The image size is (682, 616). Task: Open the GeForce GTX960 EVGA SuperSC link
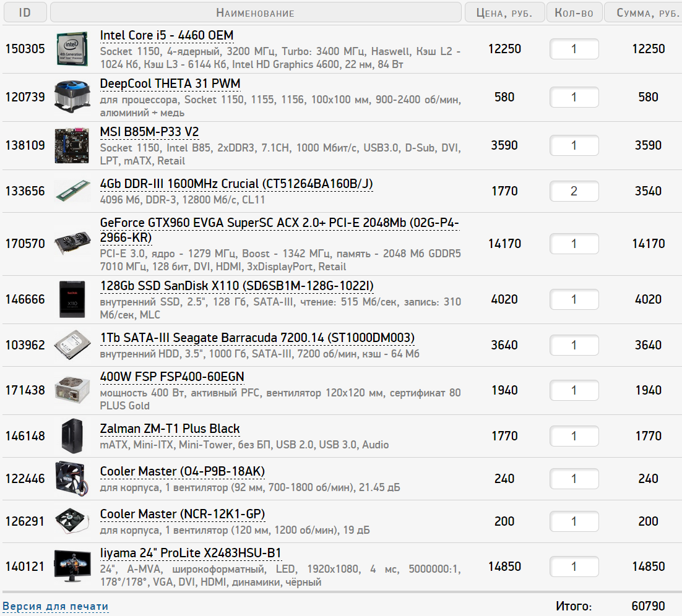coord(279,230)
